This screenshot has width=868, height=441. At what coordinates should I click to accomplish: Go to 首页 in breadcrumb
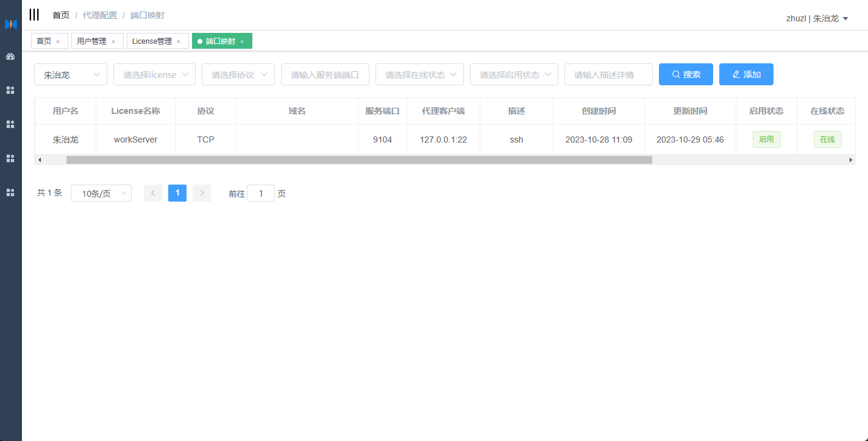pos(61,15)
